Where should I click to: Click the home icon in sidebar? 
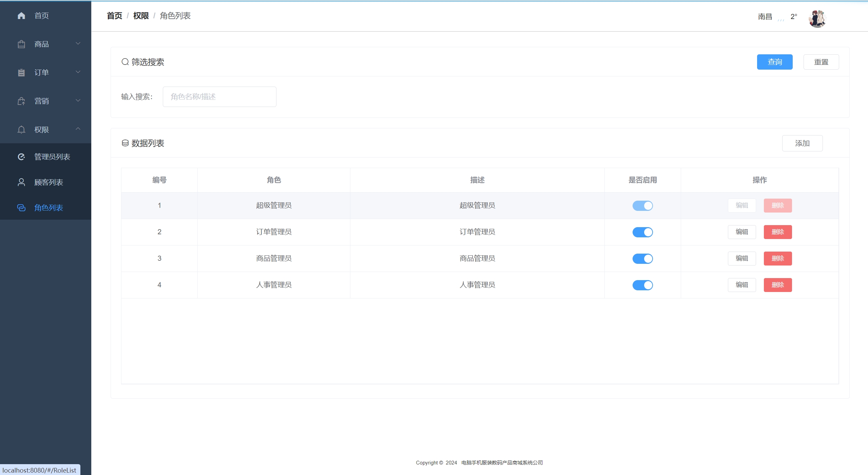pyautogui.click(x=21, y=16)
